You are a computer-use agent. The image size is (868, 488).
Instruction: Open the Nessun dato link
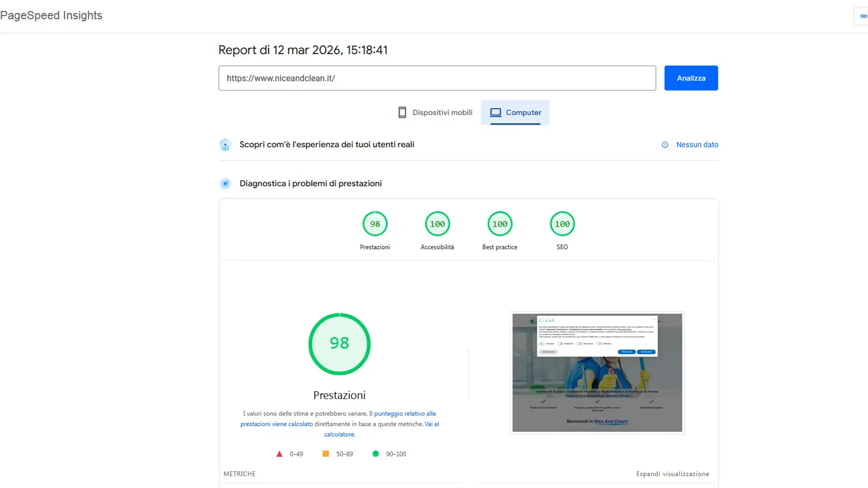tap(697, 145)
